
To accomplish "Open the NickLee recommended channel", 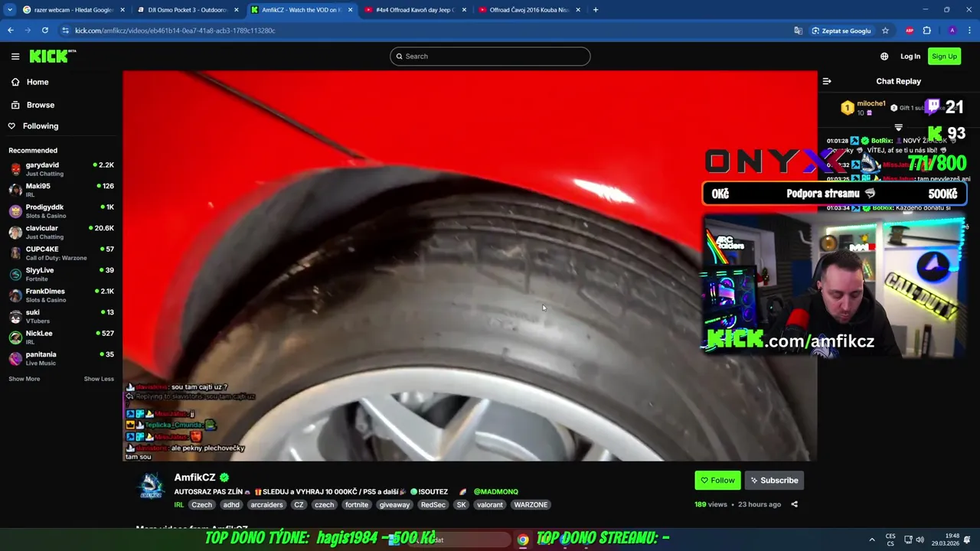I will [61, 337].
